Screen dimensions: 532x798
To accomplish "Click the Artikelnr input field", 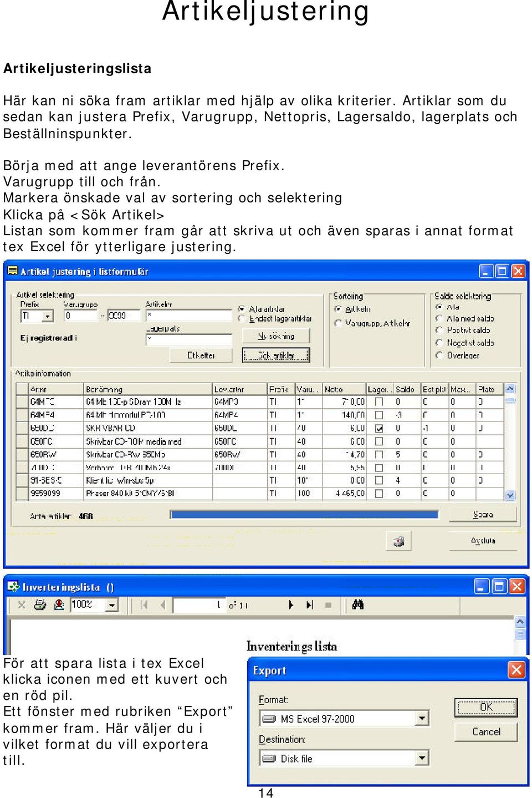I will click(x=189, y=316).
